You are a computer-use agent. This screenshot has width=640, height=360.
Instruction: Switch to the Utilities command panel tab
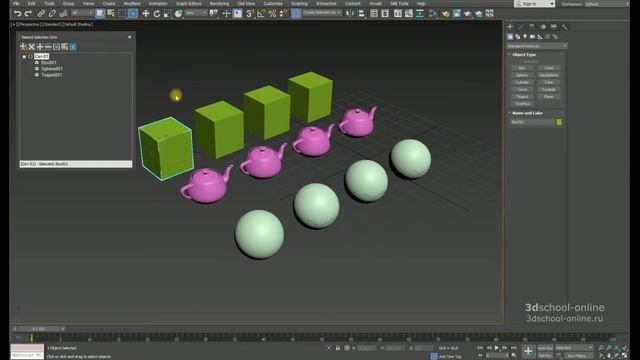pyautogui.click(x=564, y=27)
